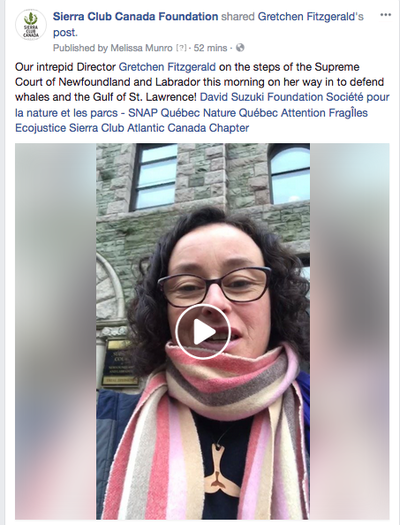Click the Sierra Club Canada logo avatar

[31, 25]
